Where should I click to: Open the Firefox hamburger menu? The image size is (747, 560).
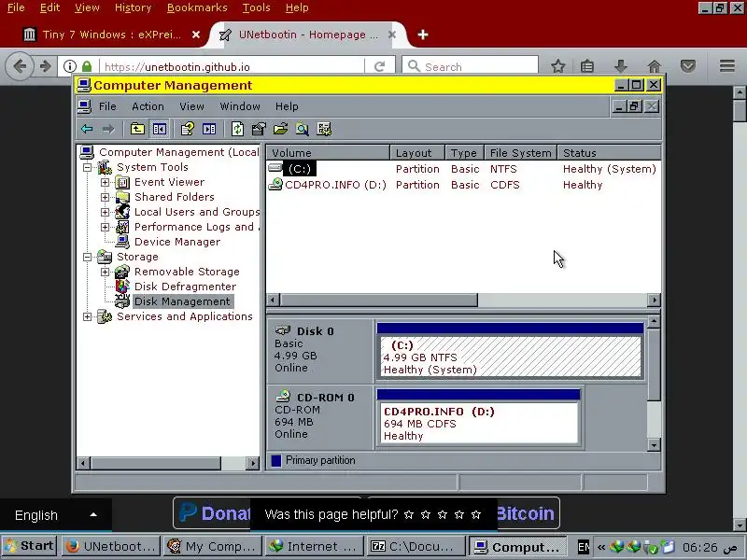pos(727,66)
